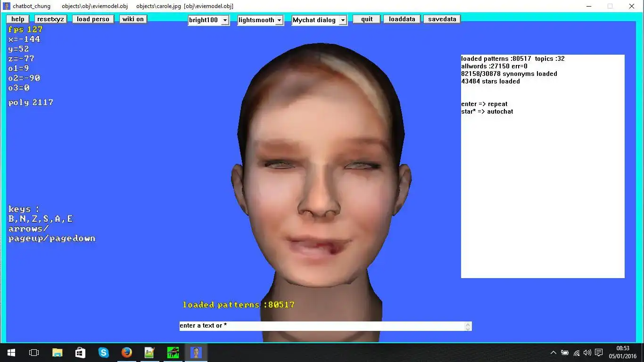Click the 'x=-144' coordinate text
This screenshot has height=362, width=644.
click(24, 39)
